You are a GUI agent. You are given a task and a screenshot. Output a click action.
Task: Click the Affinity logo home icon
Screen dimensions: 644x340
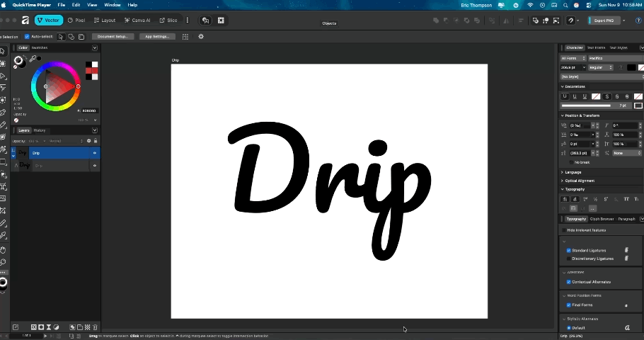(x=25, y=20)
